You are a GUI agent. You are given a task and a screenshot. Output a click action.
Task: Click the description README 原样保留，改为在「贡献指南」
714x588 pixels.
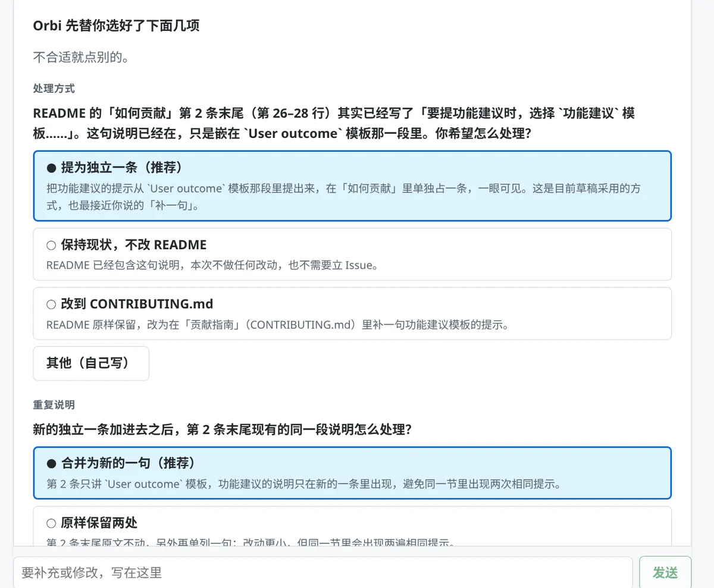(277, 325)
